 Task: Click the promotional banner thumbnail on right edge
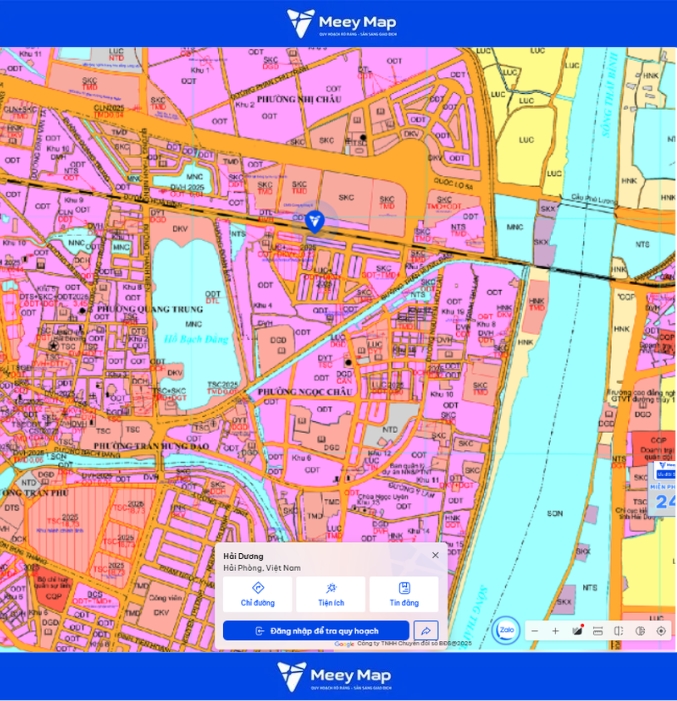click(662, 489)
